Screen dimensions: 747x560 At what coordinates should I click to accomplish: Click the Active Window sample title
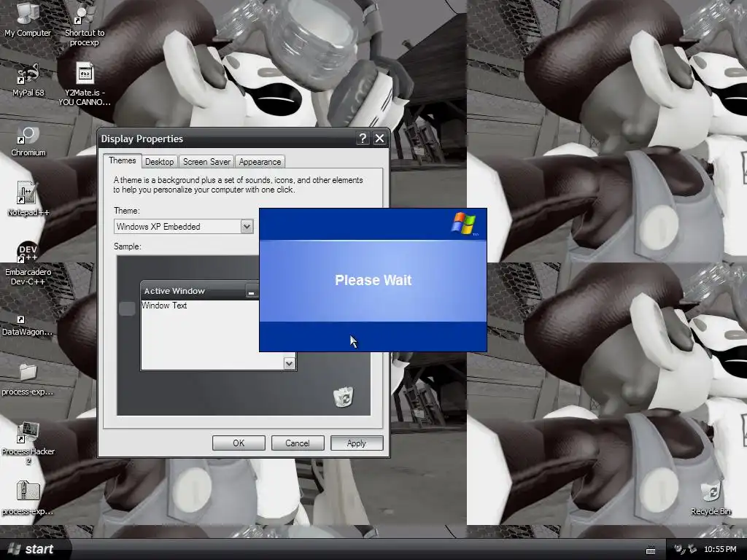tap(174, 291)
